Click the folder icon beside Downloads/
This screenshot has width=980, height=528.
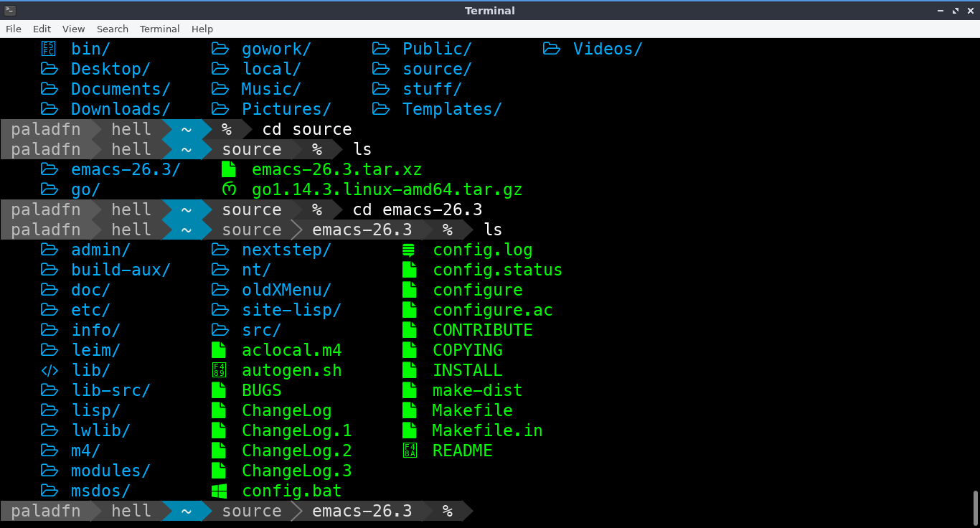[x=50, y=109]
